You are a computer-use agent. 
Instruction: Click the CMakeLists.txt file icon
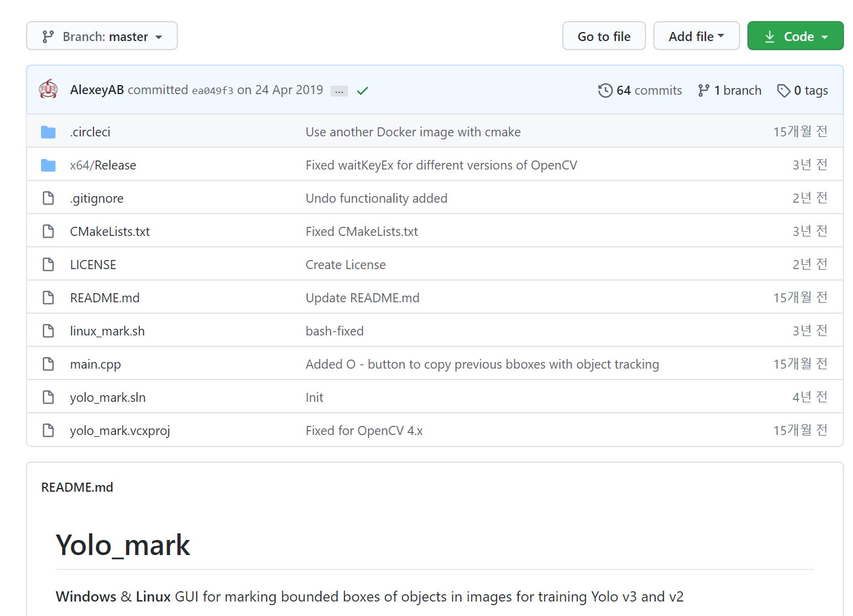tap(48, 231)
